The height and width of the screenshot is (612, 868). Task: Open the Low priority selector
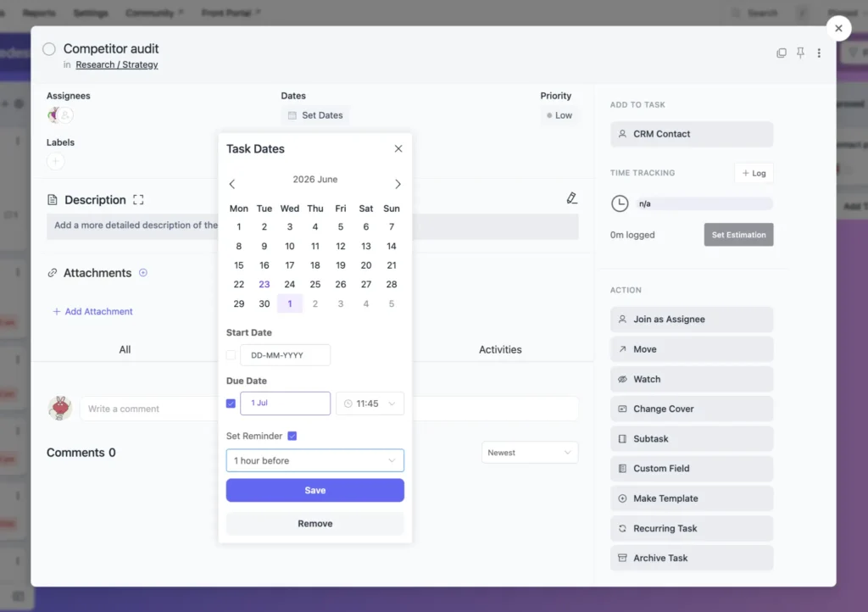559,115
